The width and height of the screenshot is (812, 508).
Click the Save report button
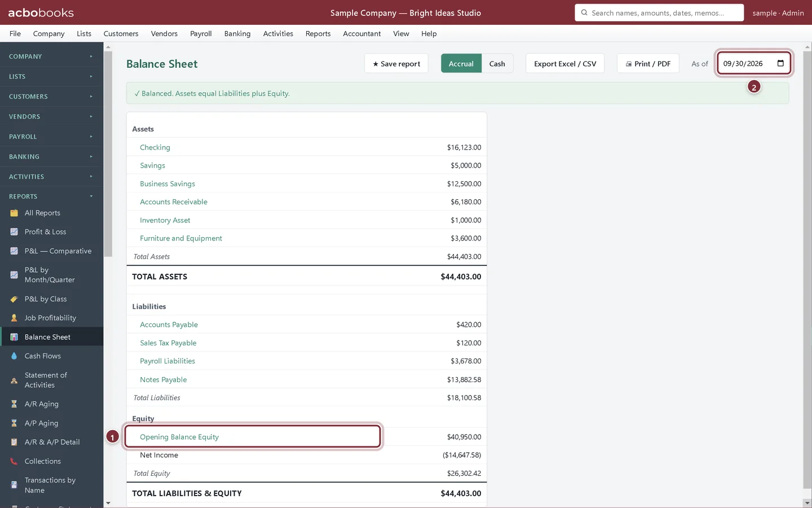pyautogui.click(x=396, y=64)
